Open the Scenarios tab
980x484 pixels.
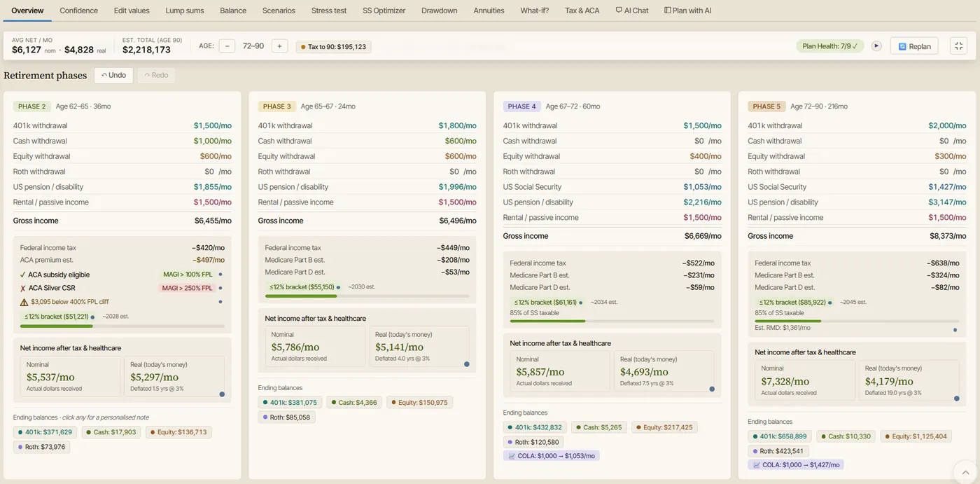click(x=279, y=11)
